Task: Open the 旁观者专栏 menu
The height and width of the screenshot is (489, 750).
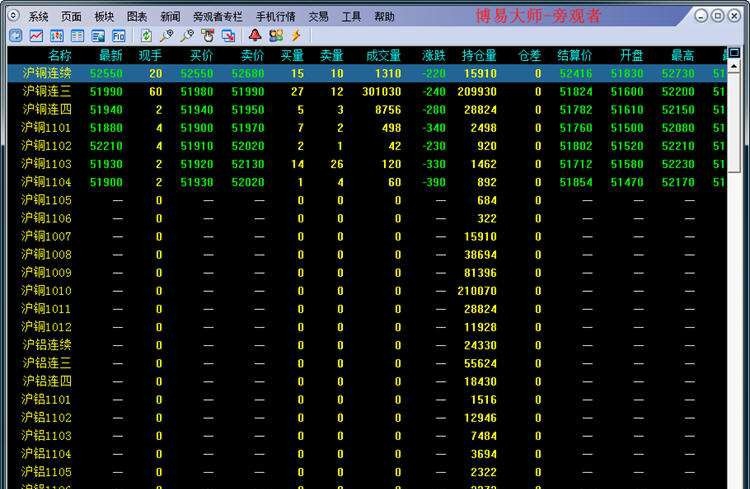Action: click(x=217, y=17)
